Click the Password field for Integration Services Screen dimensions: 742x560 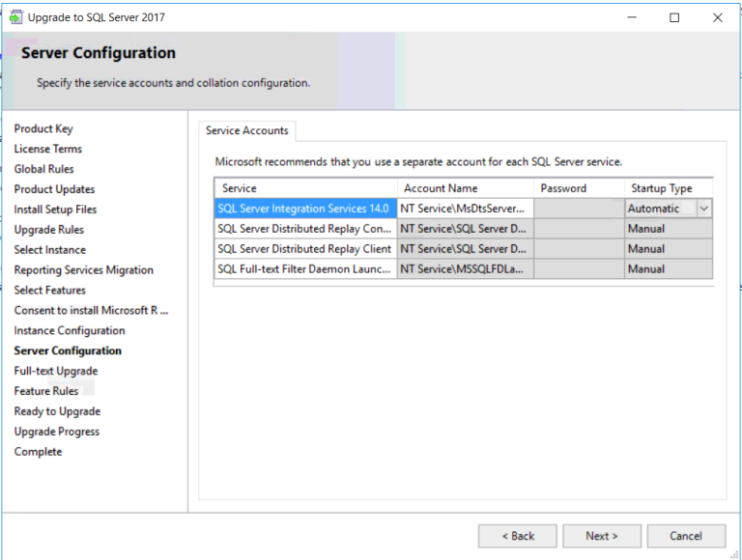point(578,209)
